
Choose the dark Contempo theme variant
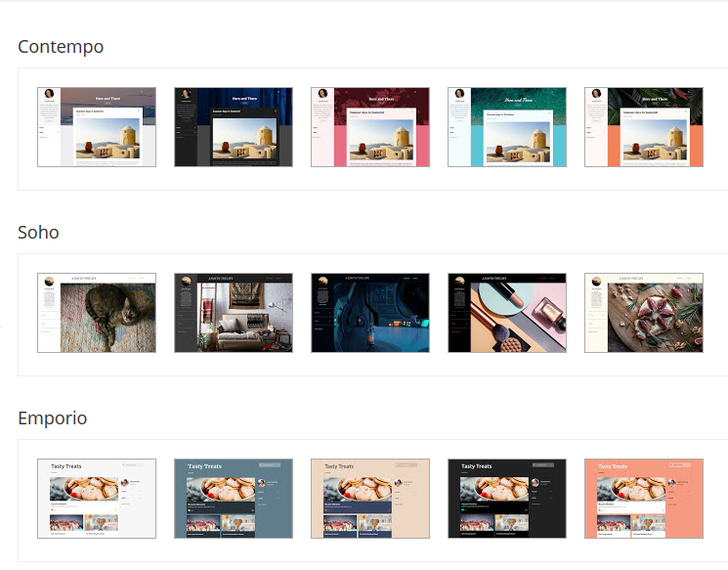pyautogui.click(x=234, y=127)
